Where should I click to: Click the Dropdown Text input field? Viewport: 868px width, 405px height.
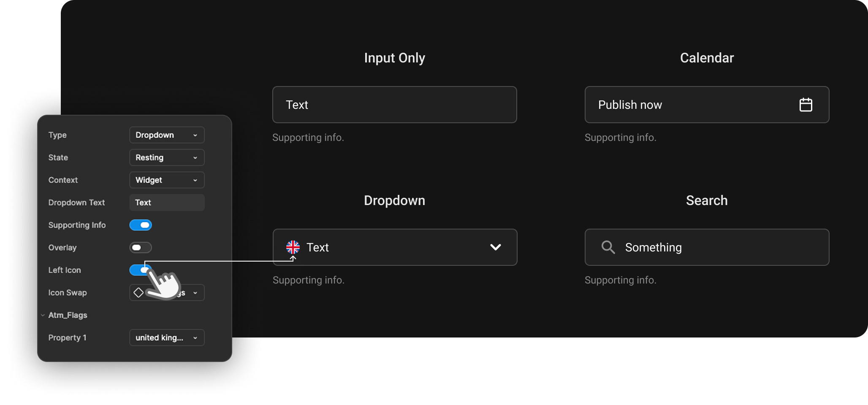pos(167,202)
